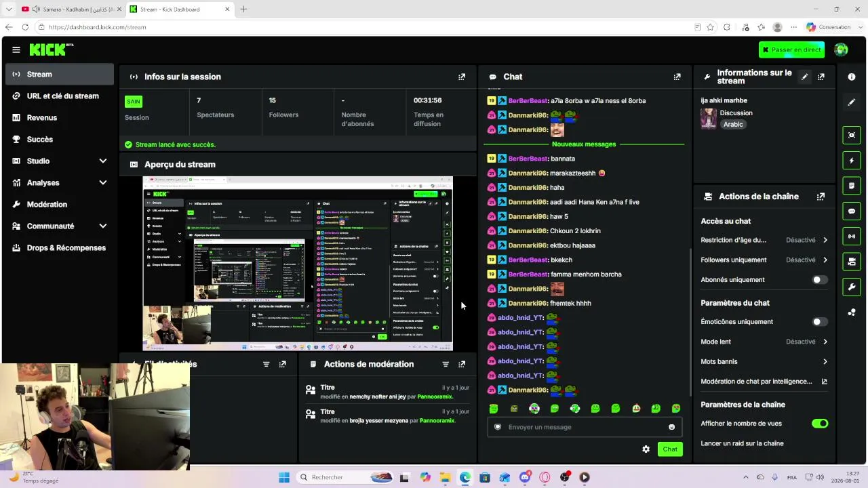Disable Afficher le nombre de vues
868x488 pixels.
(820, 424)
